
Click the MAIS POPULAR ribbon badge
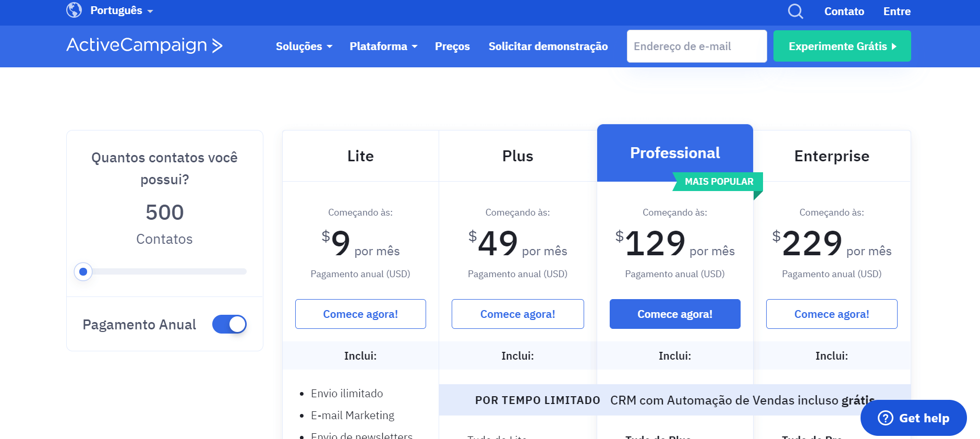719,182
